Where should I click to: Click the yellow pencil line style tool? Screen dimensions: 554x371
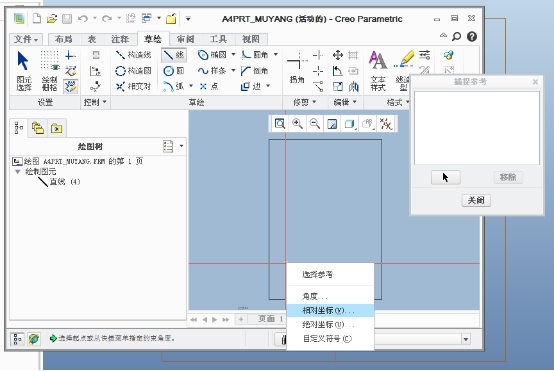tap(404, 70)
